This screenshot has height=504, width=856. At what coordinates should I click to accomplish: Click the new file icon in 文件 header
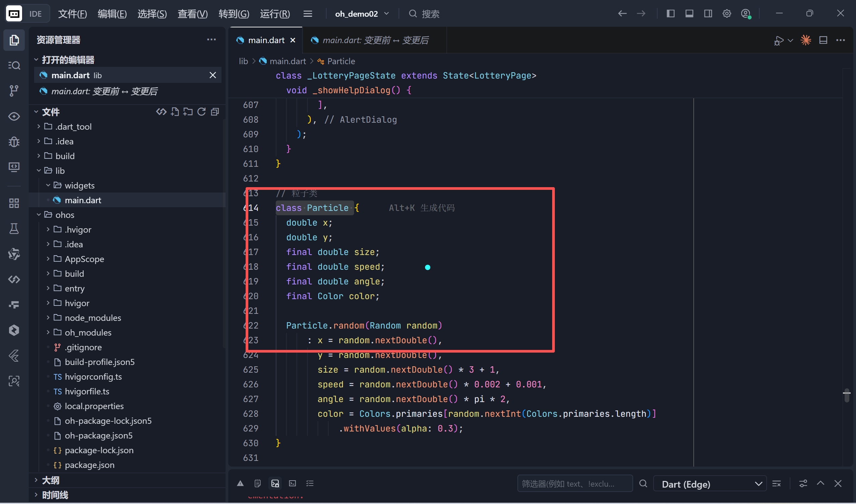pyautogui.click(x=175, y=112)
